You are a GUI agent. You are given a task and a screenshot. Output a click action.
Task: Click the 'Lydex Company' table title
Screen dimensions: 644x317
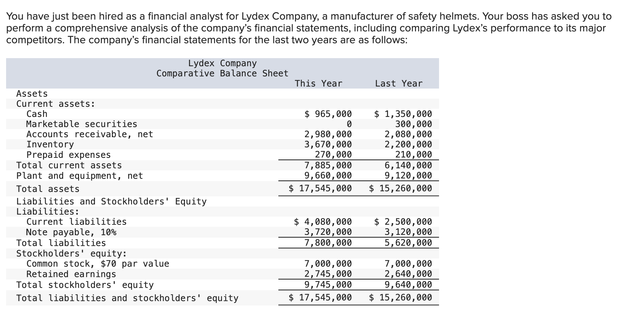pyautogui.click(x=222, y=63)
